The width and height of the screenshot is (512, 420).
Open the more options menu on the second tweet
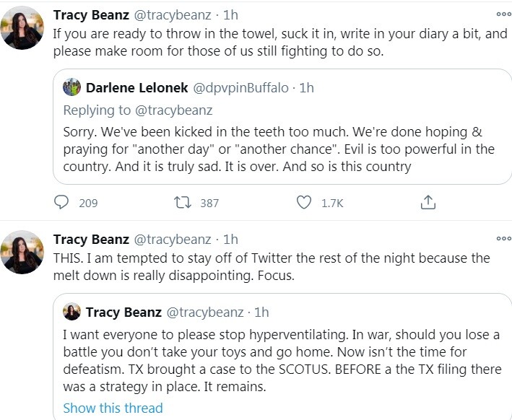[503, 238]
